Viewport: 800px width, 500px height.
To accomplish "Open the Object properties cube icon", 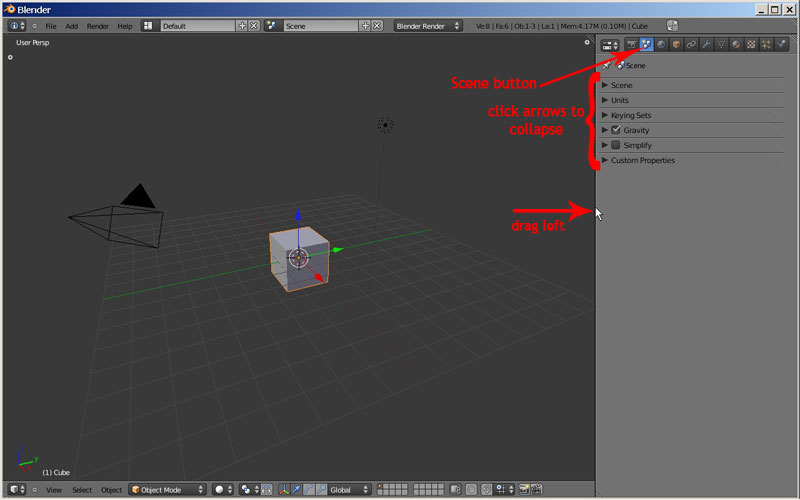I will pyautogui.click(x=677, y=45).
